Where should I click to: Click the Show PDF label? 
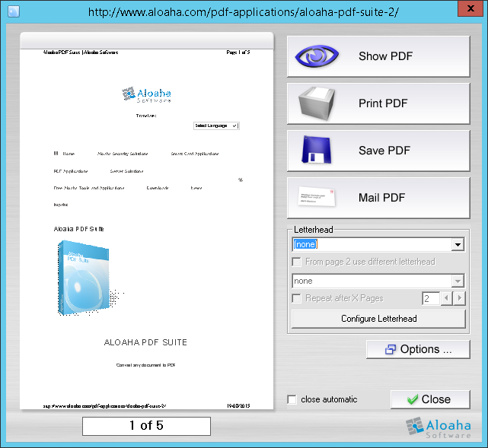[386, 56]
